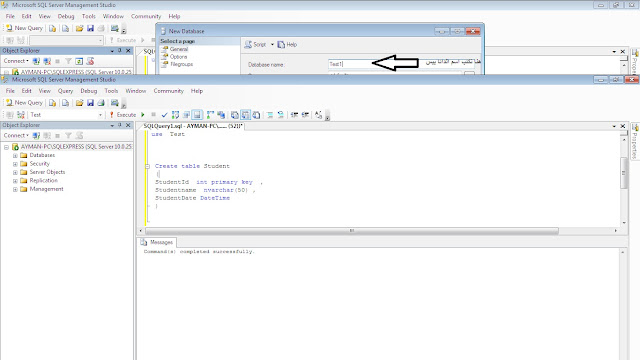Expand the Security folder

pyautogui.click(x=15, y=164)
